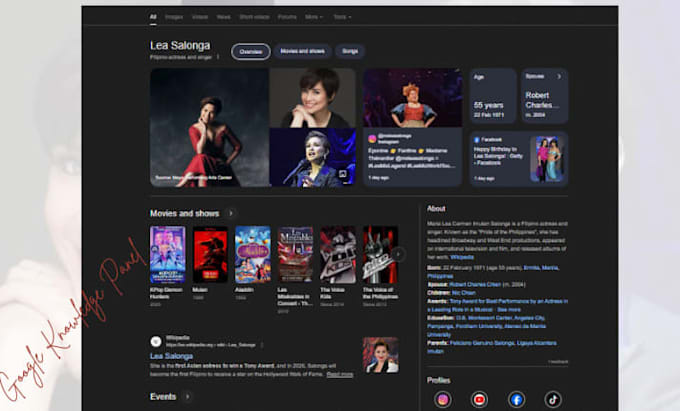Open the Lea Salonga Wikipedia result link
Image resolution: width=680 pixels, height=411 pixels.
171,356
